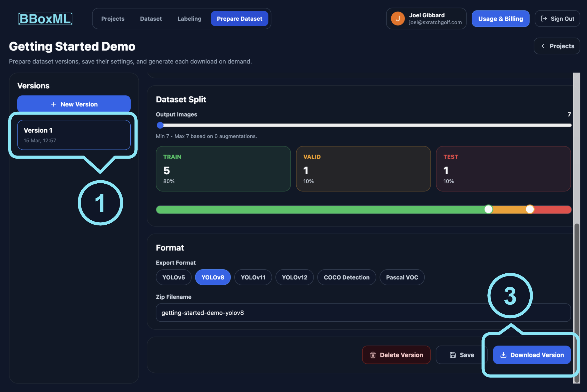587x392 pixels.
Task: Select the Pascal VOC export format
Action: (x=402, y=277)
